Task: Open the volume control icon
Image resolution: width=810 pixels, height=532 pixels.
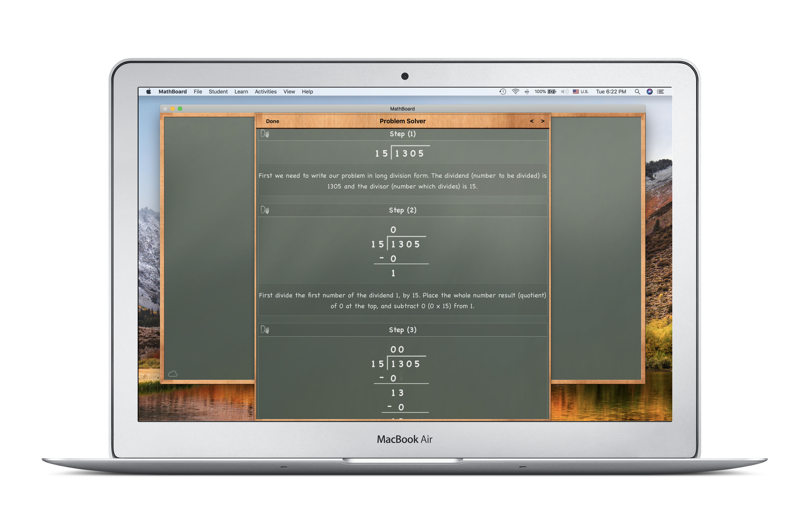Action: 564,91
